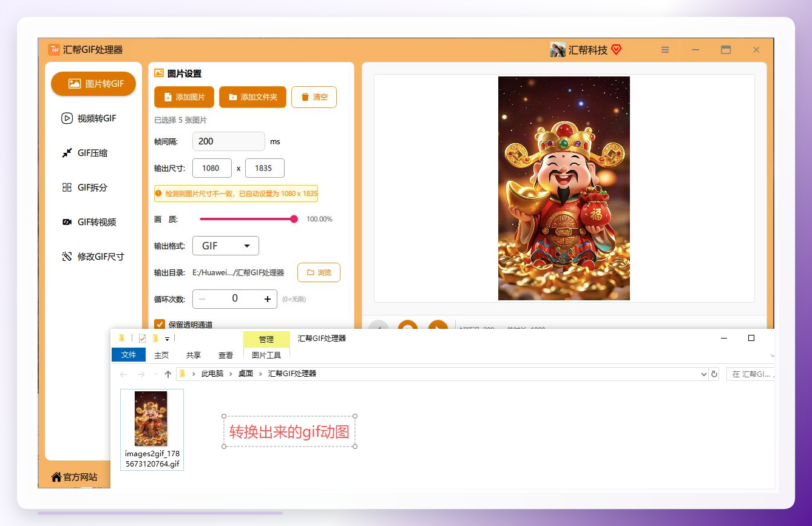The width and height of the screenshot is (812, 526).
Task: Click the red VIP diamond icon
Action: [616, 50]
